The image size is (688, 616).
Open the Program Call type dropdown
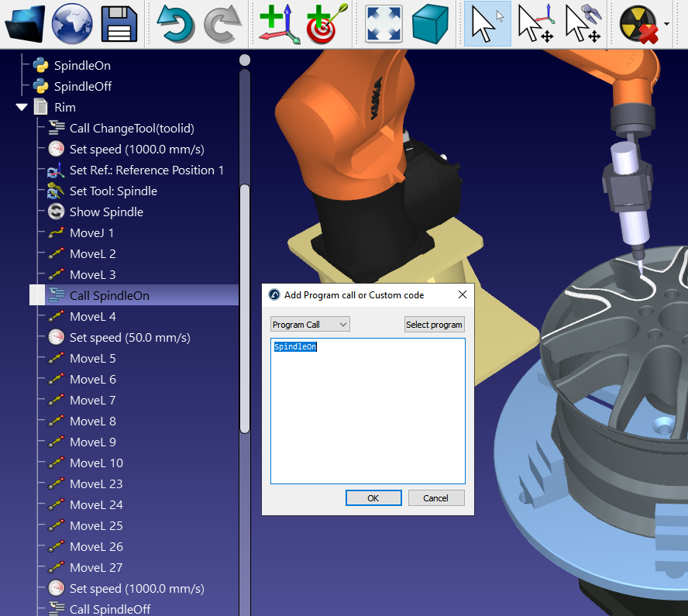click(x=310, y=325)
